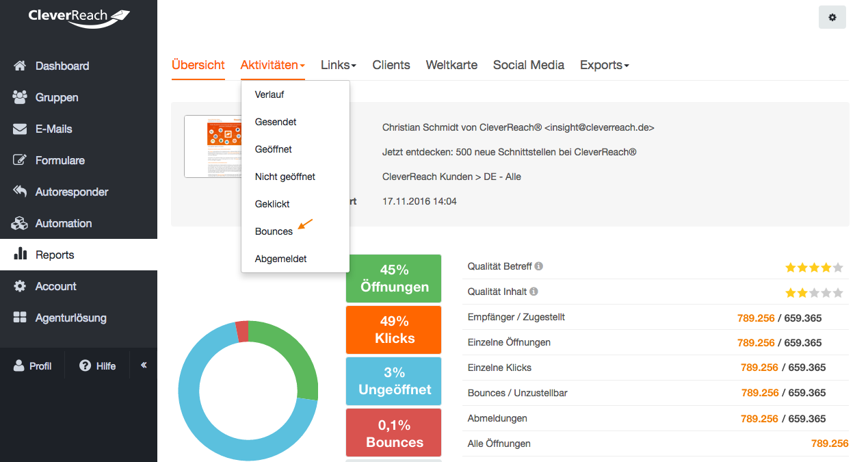Image resolution: width=868 pixels, height=462 pixels.
Task: Expand the Exports dropdown tab
Action: (605, 65)
